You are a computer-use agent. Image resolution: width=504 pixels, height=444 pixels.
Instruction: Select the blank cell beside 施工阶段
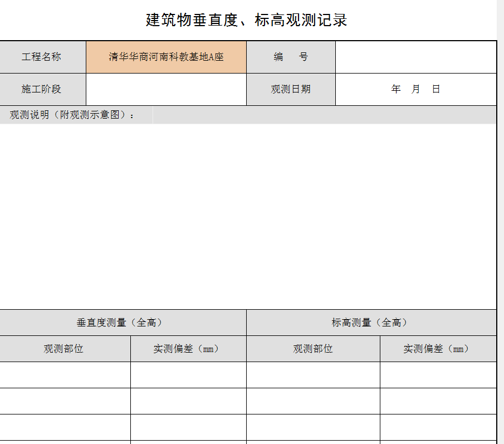(x=166, y=89)
